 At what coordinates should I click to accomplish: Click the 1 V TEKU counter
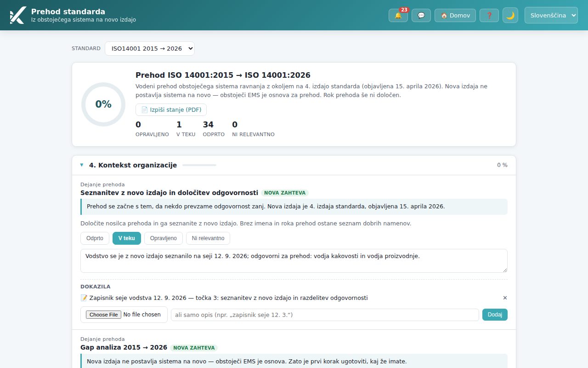coord(186,129)
